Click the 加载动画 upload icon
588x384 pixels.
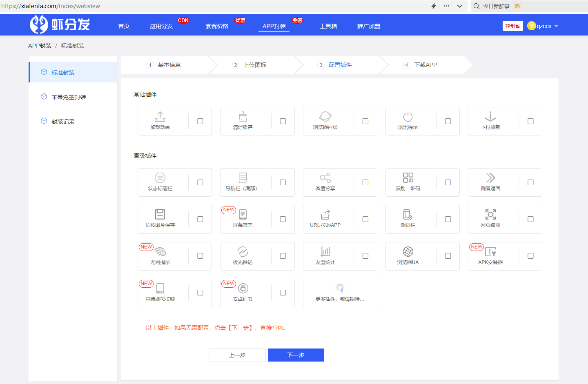(160, 117)
